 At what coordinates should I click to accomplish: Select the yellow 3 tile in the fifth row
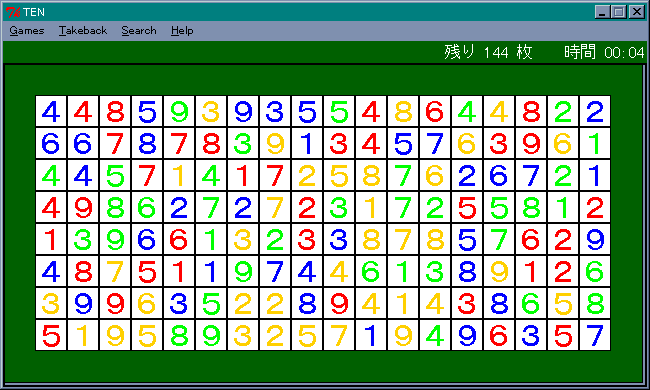click(243, 239)
